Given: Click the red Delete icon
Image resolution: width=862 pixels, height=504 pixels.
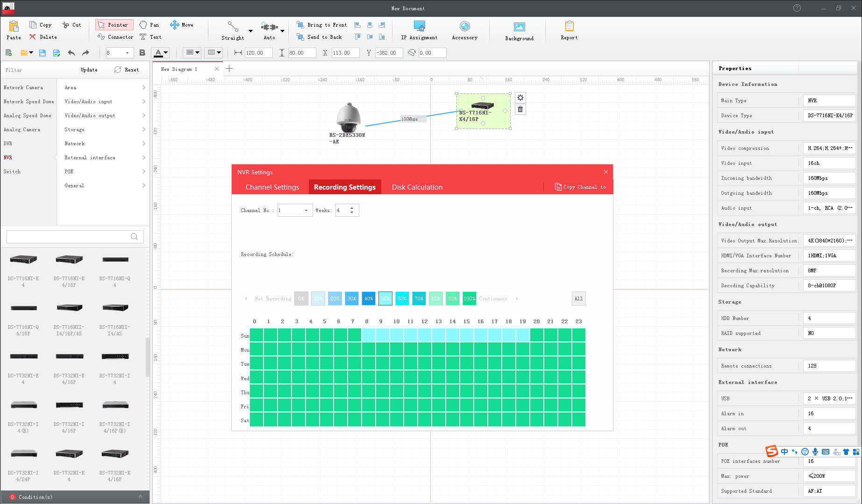Looking at the screenshot, I should [x=32, y=37].
